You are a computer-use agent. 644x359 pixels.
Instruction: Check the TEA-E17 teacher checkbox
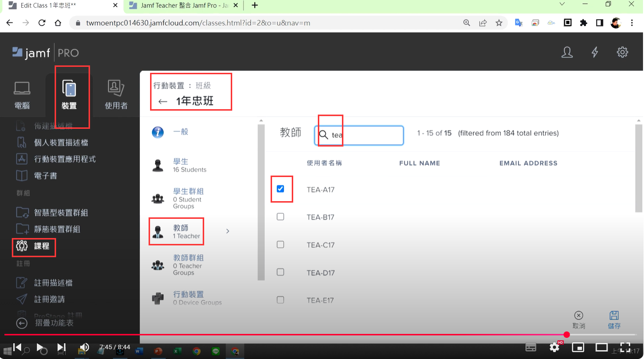click(280, 299)
